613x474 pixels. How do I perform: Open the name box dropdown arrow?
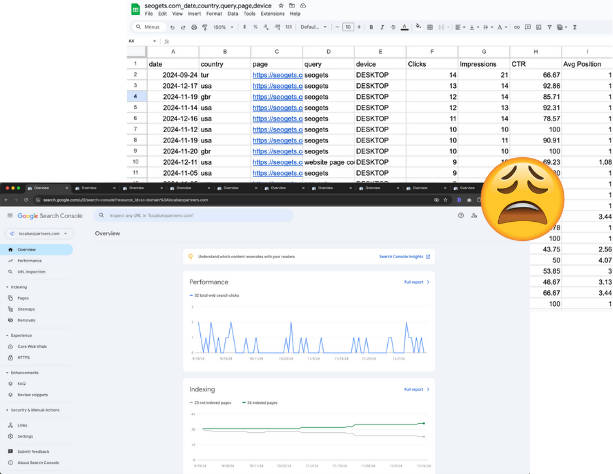pyautogui.click(x=154, y=41)
